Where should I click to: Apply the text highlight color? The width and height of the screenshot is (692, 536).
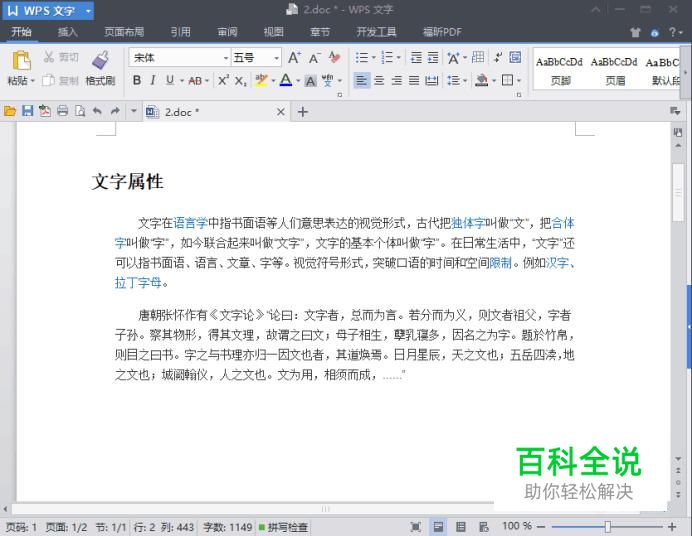[261, 81]
